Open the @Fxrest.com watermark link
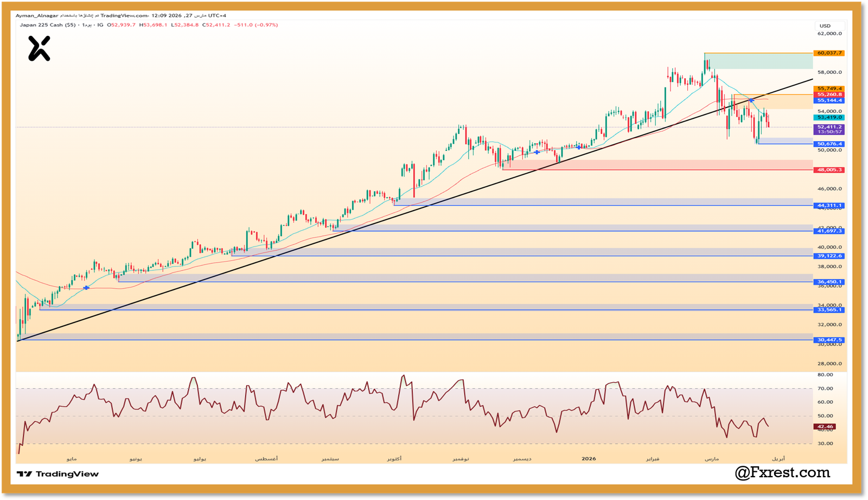The image size is (868, 500). coord(782,473)
